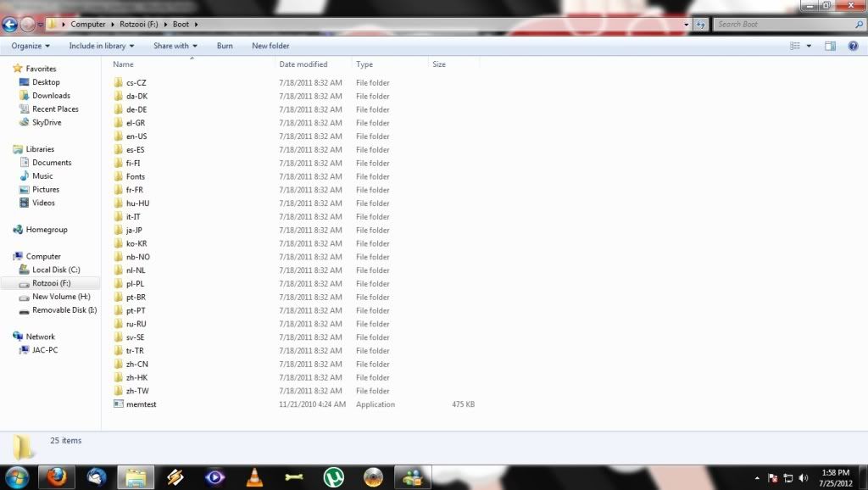
Task: Select the pt-BR folder name
Action: pyautogui.click(x=136, y=298)
